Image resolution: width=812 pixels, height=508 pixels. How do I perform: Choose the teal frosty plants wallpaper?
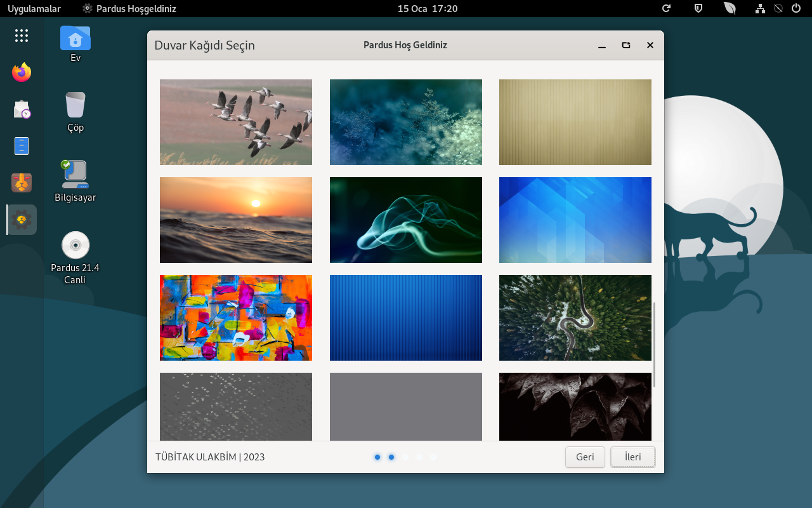click(x=406, y=122)
